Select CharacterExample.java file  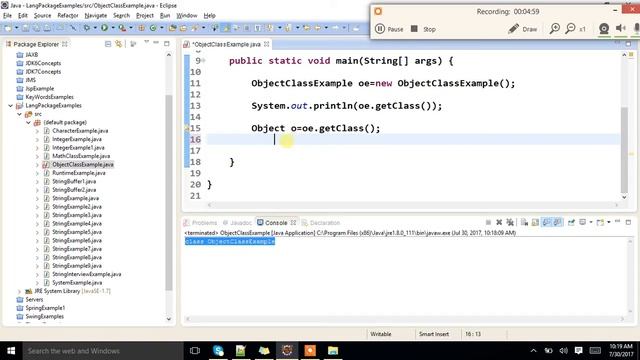pos(80,131)
